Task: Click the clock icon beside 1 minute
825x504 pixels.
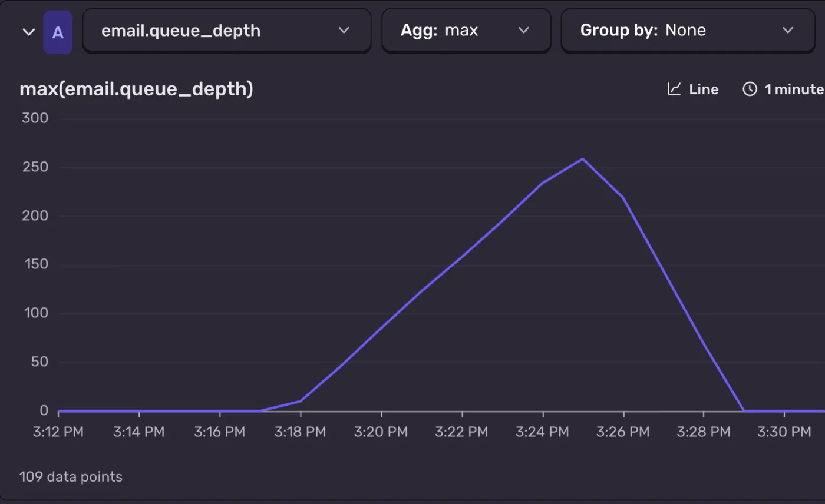Action: click(750, 89)
